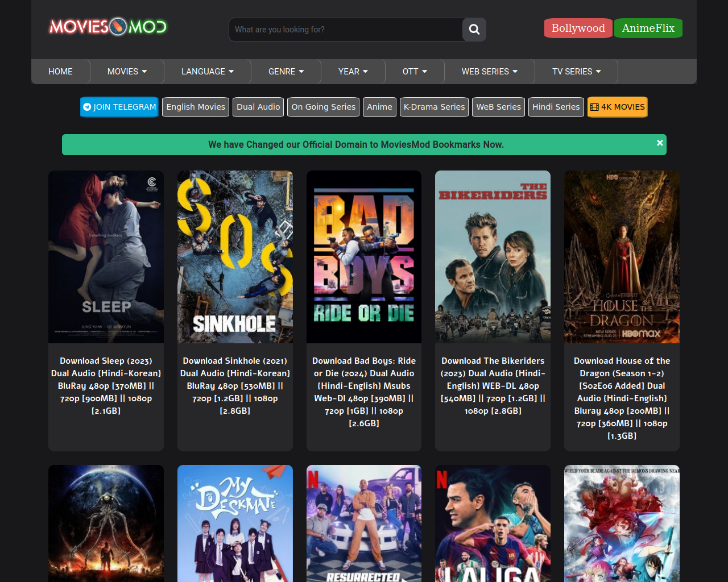Dismiss the green domain change notice

click(660, 143)
